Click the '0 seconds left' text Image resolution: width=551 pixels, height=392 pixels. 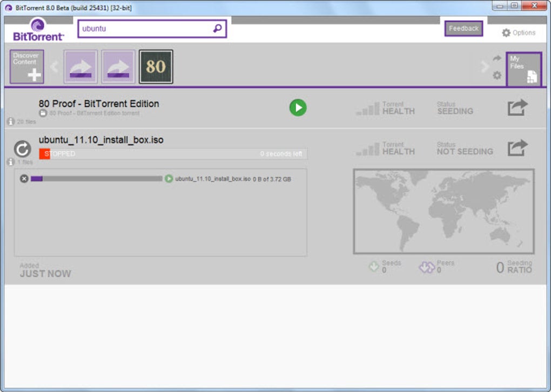281,153
